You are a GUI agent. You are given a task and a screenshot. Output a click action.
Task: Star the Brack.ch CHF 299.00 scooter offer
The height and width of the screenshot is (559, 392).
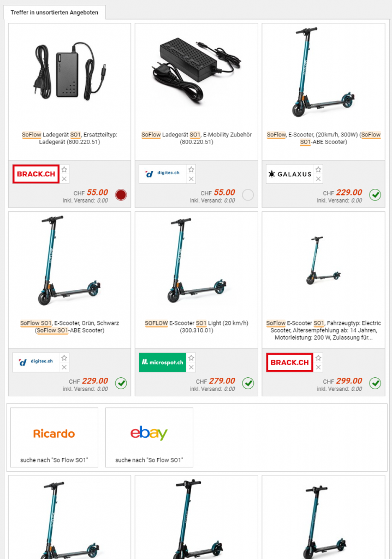[x=318, y=358]
